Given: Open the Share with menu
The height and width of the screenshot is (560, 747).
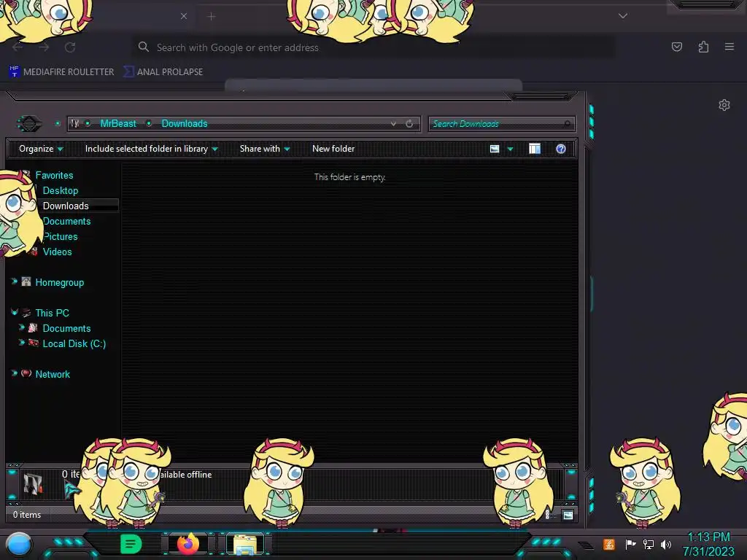Looking at the screenshot, I should [265, 149].
